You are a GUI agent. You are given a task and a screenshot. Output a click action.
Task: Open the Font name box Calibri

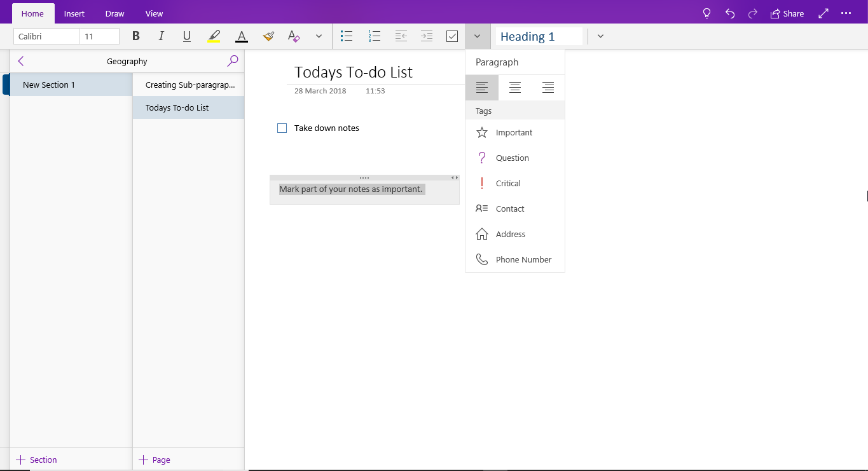[x=46, y=36]
